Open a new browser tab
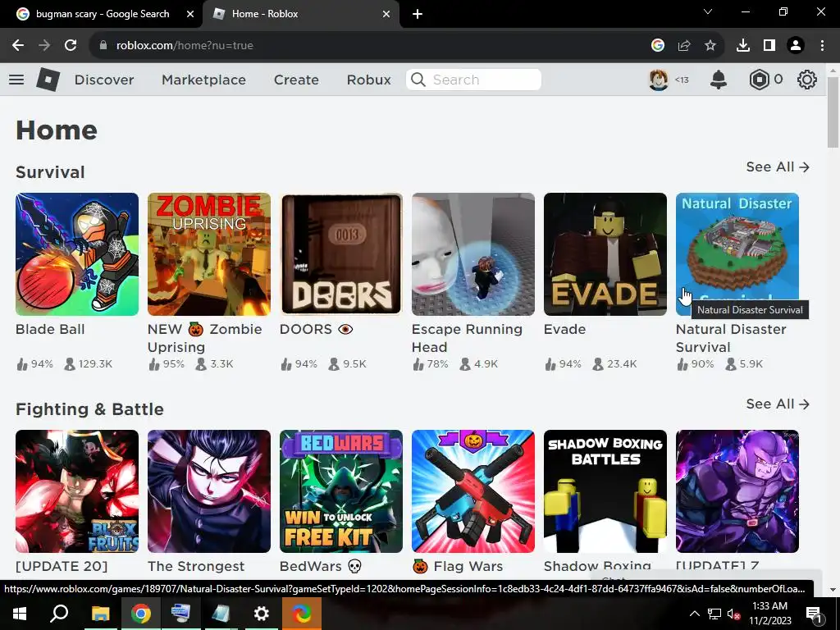Viewport: 840px width, 630px height. tap(418, 15)
